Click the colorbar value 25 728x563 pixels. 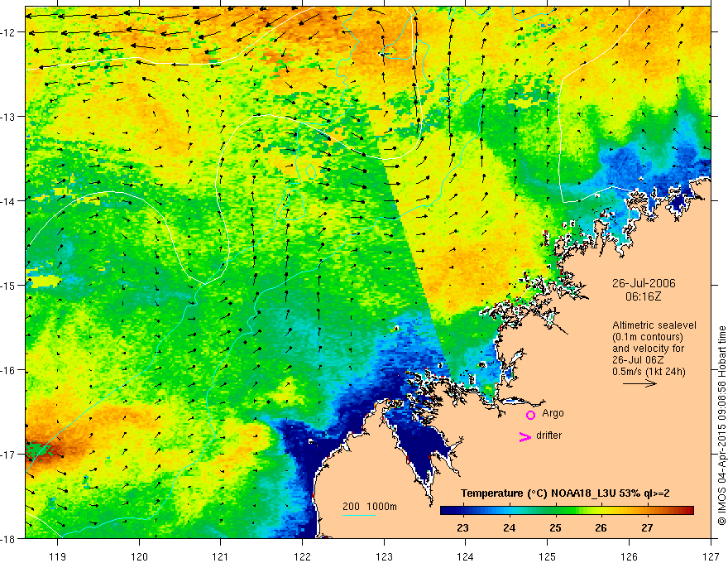[x=555, y=528]
